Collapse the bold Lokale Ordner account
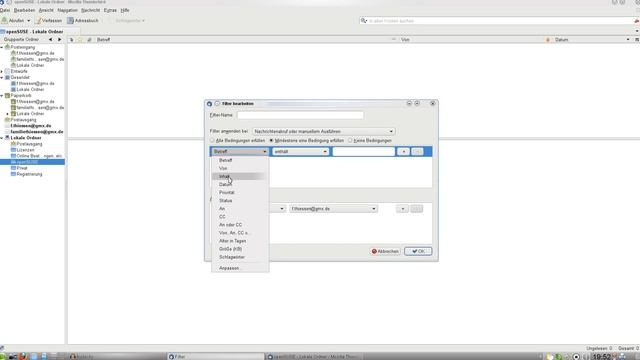The image size is (640, 360). tap(2, 138)
